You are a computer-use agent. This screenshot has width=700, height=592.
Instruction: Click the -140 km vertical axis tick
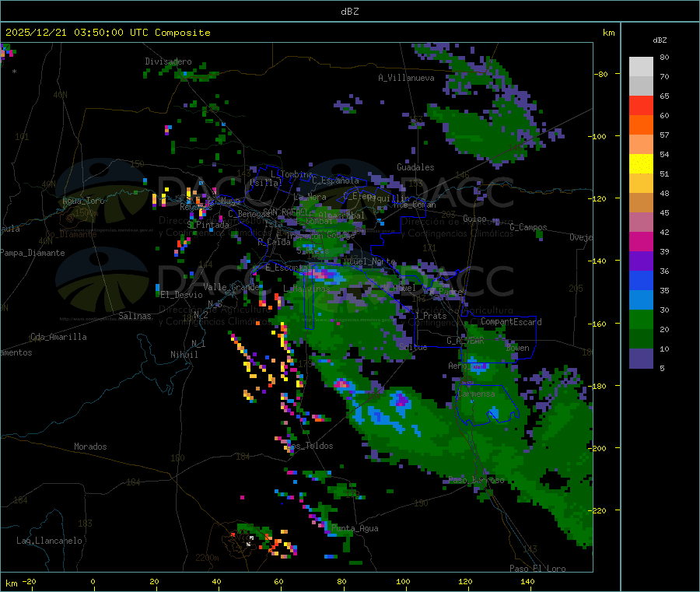pos(599,261)
